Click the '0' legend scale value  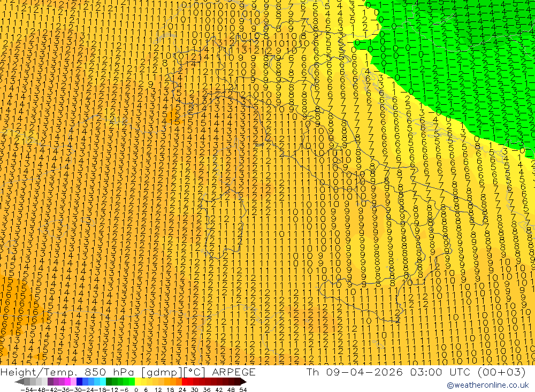click(x=136, y=390)
